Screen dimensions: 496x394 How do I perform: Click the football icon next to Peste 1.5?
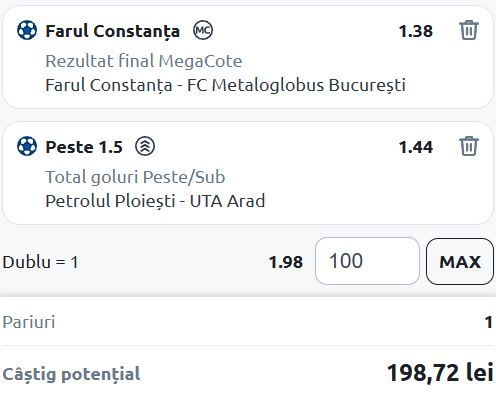27,146
